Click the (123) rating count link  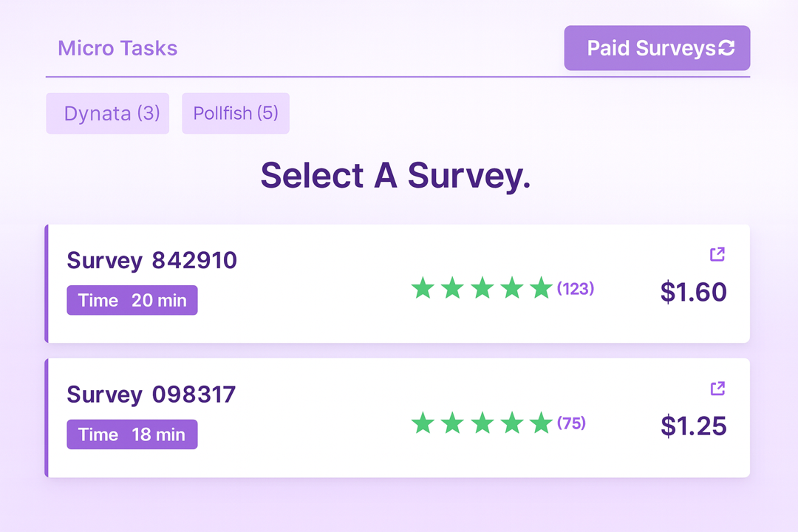576,289
